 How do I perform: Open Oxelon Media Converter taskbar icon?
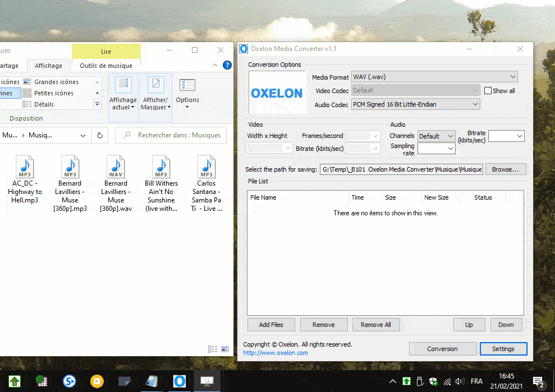tap(180, 381)
